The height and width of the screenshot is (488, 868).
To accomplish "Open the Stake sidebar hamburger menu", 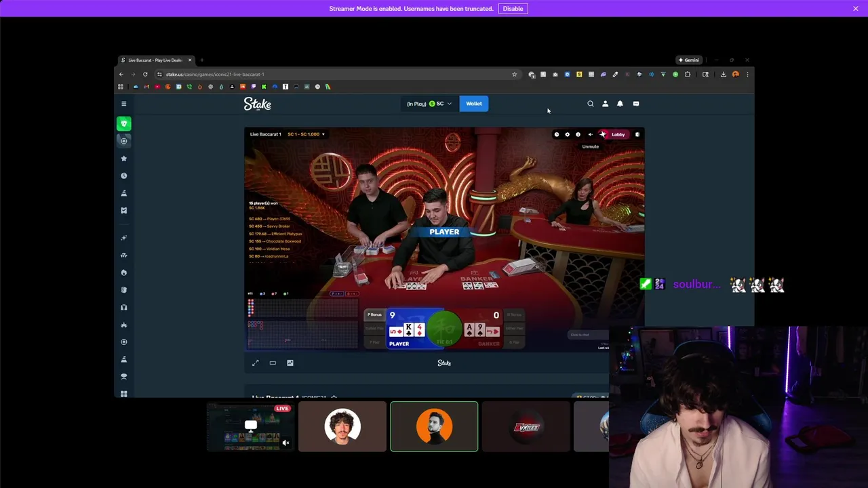I will click(x=123, y=104).
